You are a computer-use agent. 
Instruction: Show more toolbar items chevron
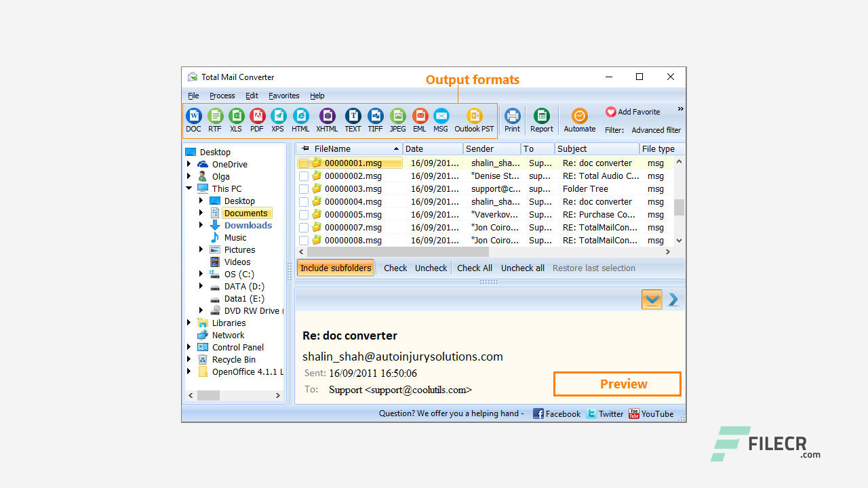click(x=680, y=109)
